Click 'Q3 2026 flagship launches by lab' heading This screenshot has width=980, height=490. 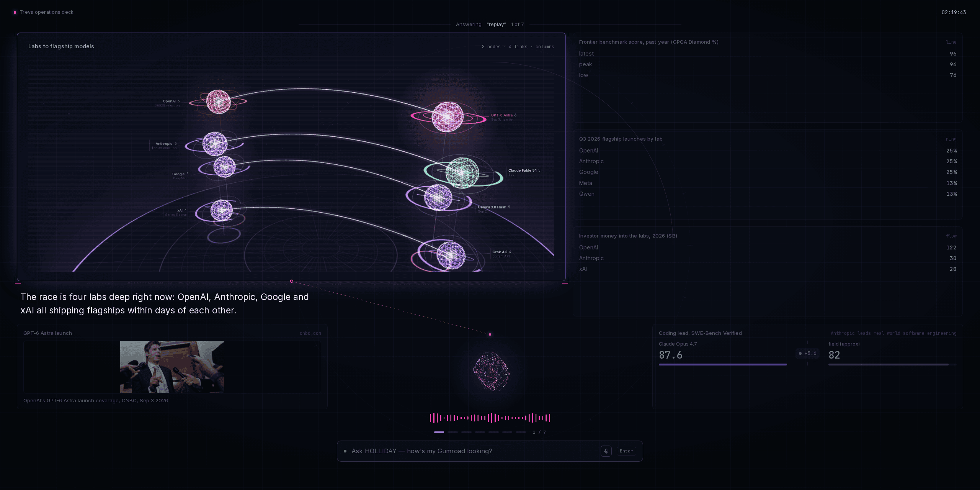click(621, 139)
